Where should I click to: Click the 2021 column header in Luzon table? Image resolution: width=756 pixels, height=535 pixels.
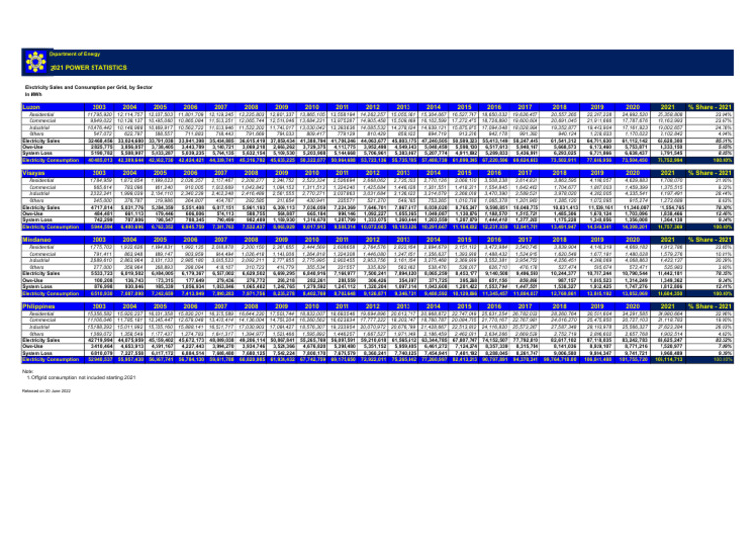tap(667, 107)
